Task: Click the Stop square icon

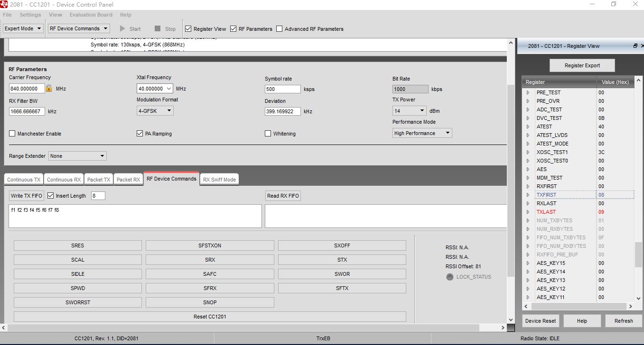Action: click(x=158, y=28)
